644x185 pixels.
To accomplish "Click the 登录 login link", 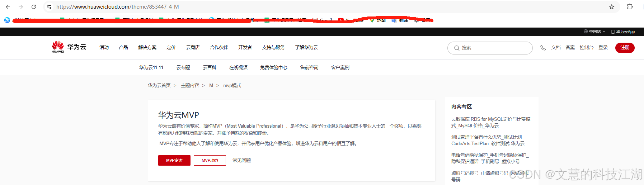I will (x=603, y=47).
